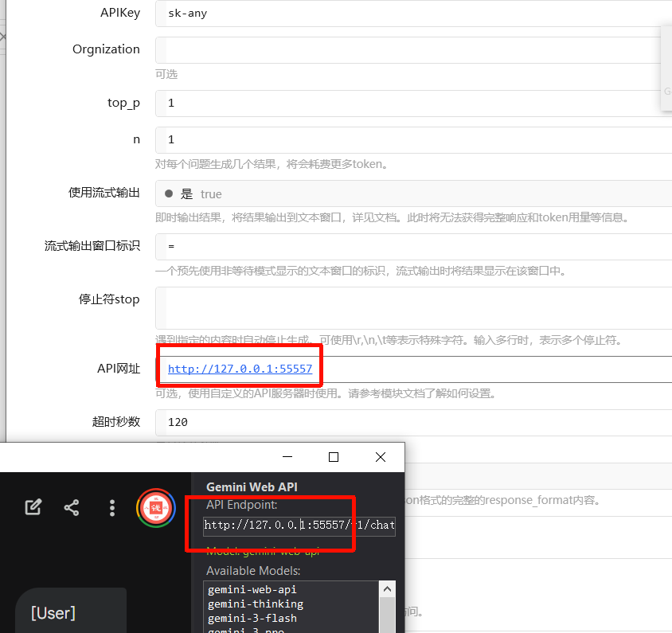
Task: Select gemini-thinking in Available Models
Action: pyautogui.click(x=255, y=604)
